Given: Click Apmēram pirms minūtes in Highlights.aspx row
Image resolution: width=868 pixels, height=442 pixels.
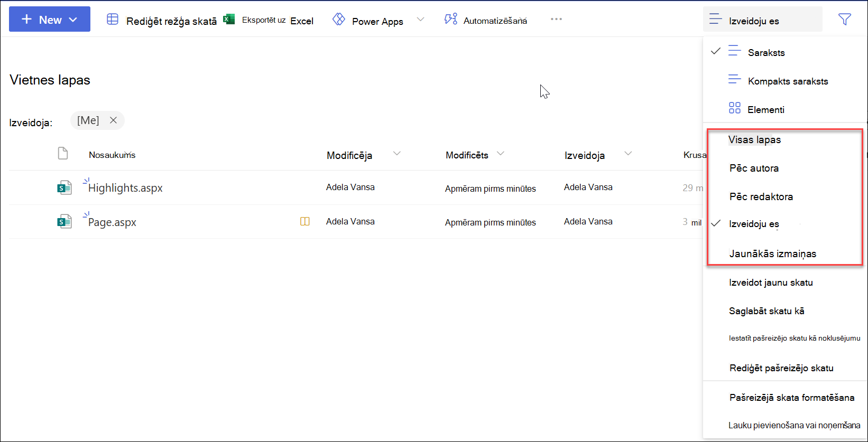Looking at the screenshot, I should pos(490,189).
